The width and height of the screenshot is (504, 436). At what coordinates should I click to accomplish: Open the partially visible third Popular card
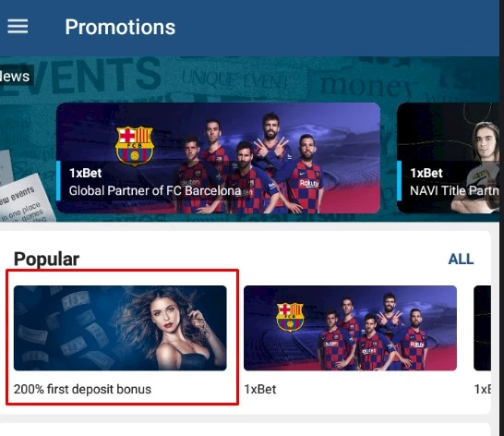click(482, 328)
